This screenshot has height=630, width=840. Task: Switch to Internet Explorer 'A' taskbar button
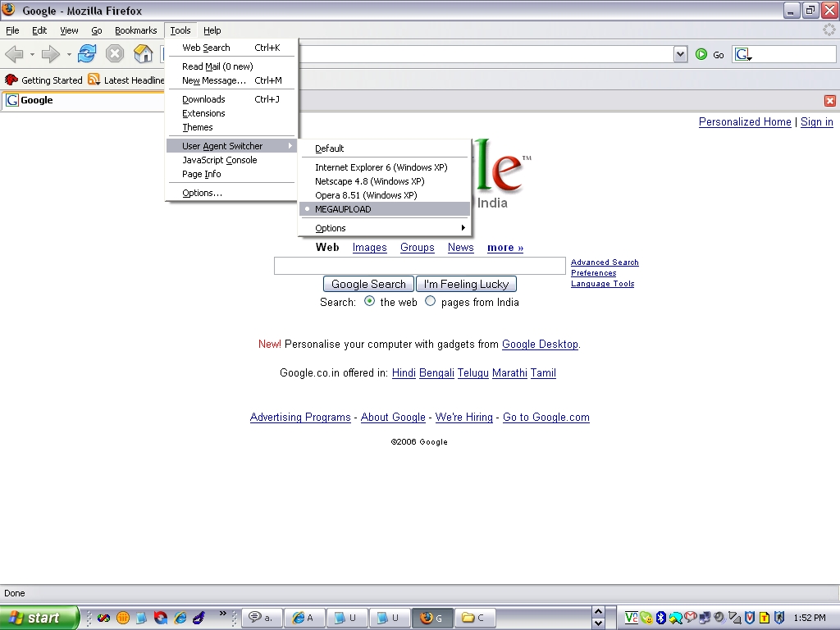[x=304, y=618]
